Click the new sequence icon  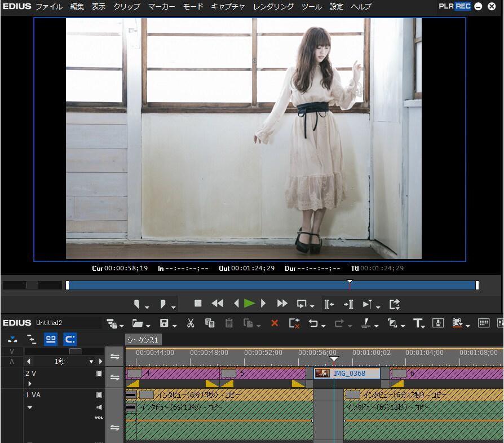point(112,323)
